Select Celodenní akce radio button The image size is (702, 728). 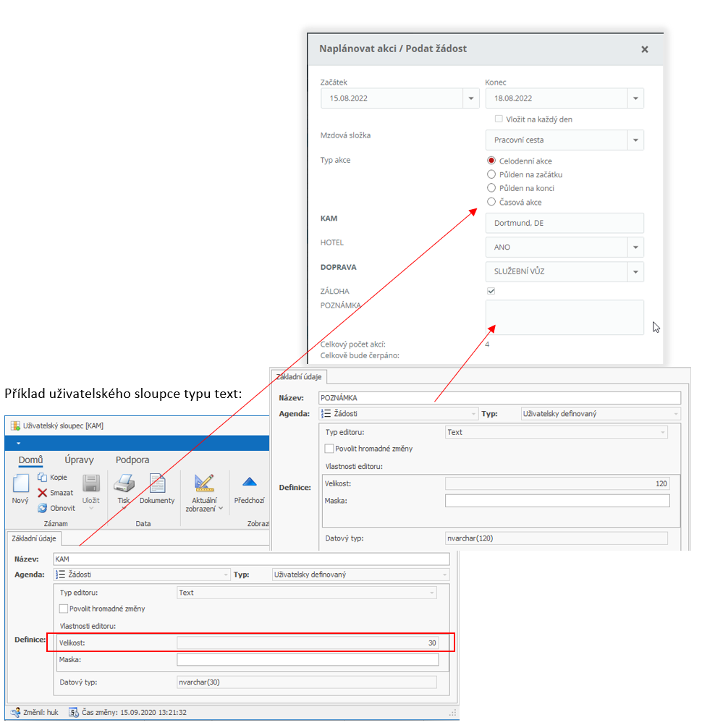click(491, 161)
